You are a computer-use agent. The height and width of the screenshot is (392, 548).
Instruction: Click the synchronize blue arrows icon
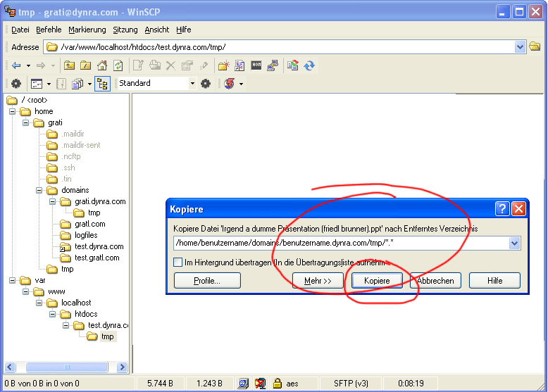(309, 65)
